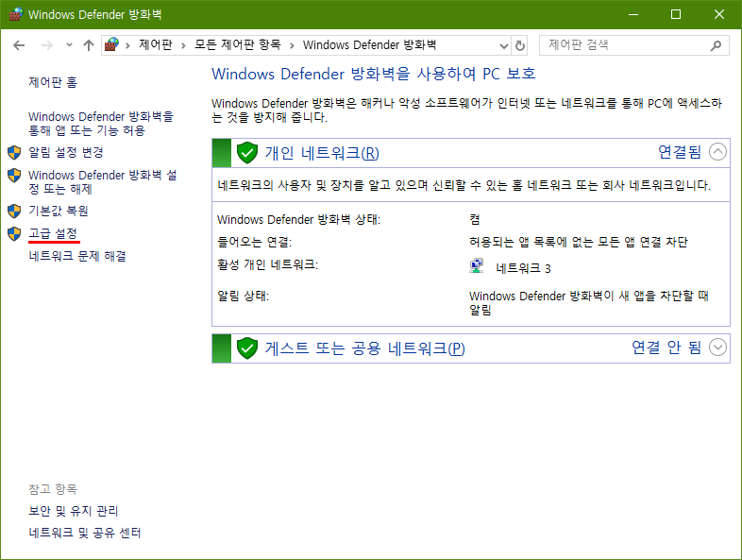Viewport: 742px width, 560px height.
Task: Go back with the left arrow button
Action: coord(19,45)
